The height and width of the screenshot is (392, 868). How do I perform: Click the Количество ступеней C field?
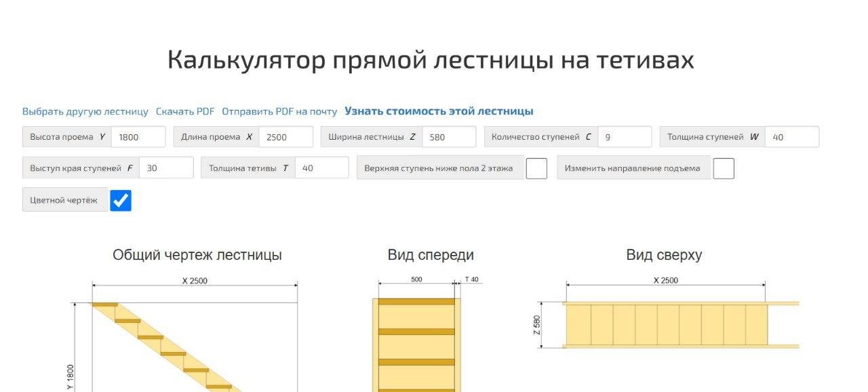pyautogui.click(x=624, y=136)
